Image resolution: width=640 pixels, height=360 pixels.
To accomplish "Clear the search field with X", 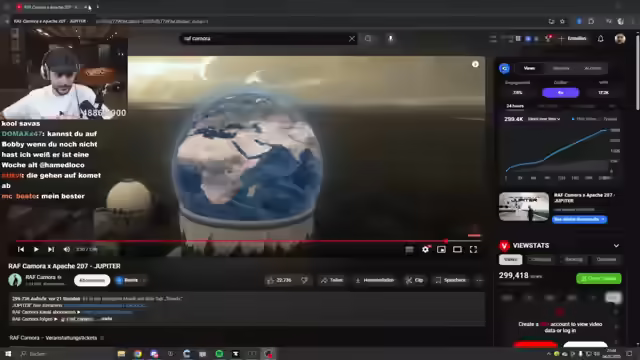I will 352,39.
